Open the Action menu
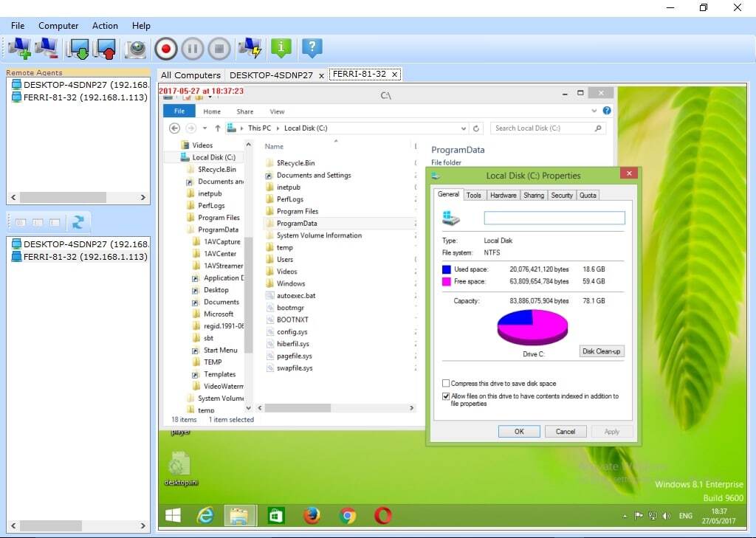 coord(105,26)
